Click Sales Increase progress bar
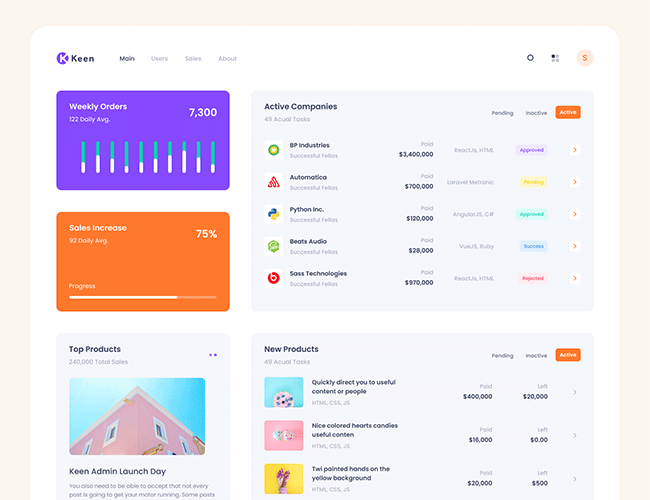The height and width of the screenshot is (500, 650). pos(143,297)
